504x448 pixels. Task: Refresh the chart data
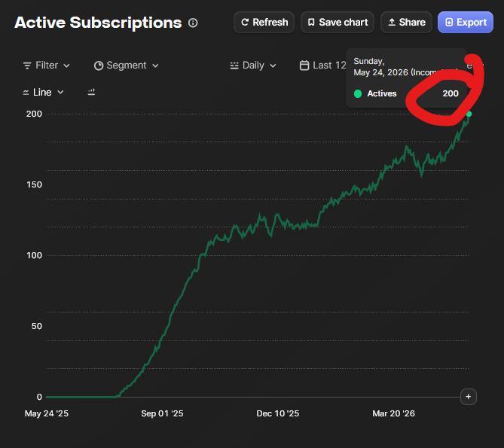pos(264,22)
